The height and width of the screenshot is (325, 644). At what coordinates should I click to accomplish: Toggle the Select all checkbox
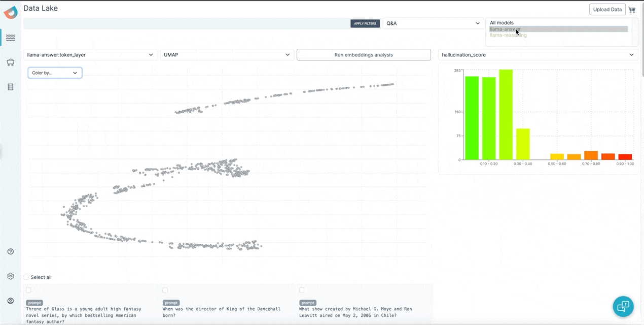[26, 277]
